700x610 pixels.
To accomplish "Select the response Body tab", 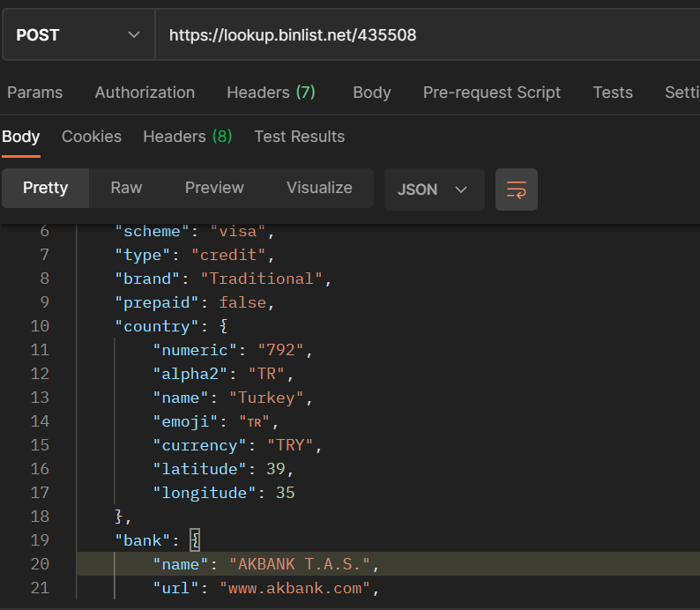I will [21, 137].
